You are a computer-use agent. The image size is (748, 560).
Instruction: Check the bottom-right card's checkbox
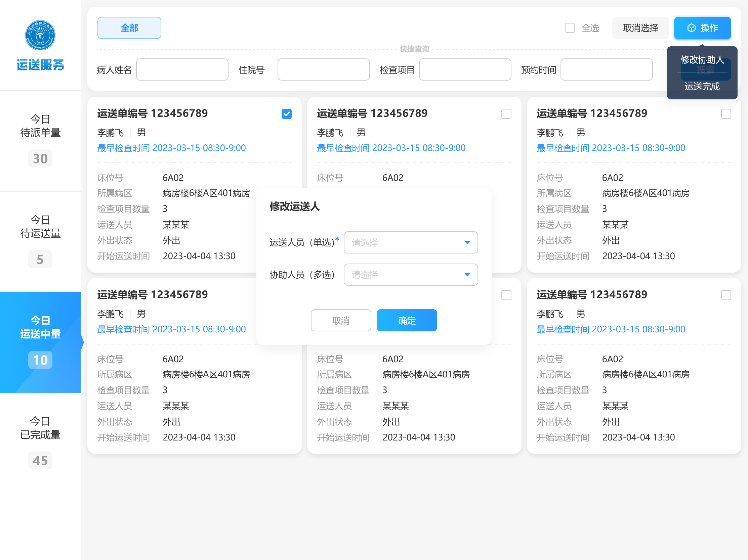(726, 295)
